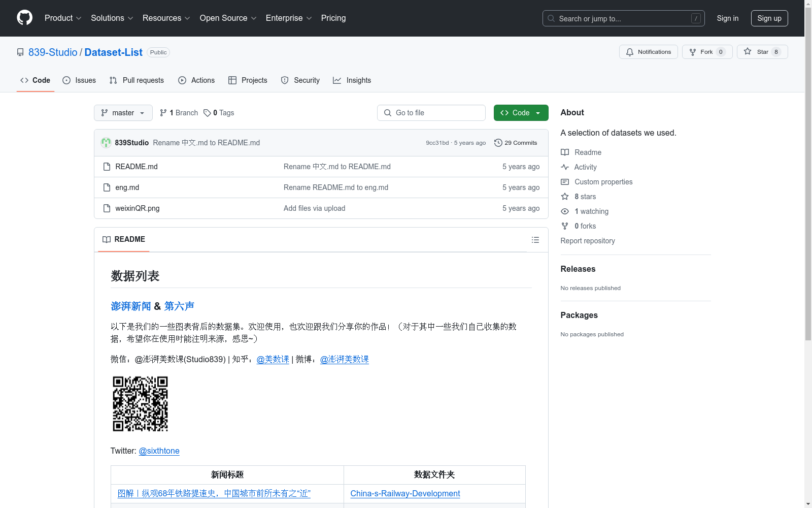Click the slash shortcut key icon in search

(x=696, y=18)
